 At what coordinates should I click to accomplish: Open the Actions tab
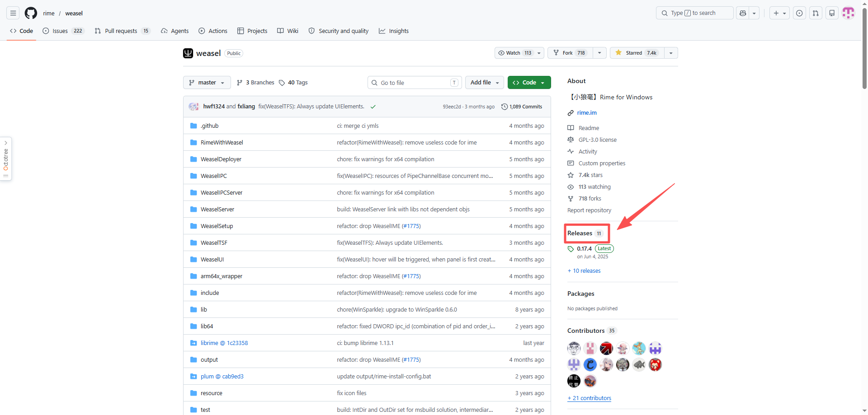pos(212,31)
